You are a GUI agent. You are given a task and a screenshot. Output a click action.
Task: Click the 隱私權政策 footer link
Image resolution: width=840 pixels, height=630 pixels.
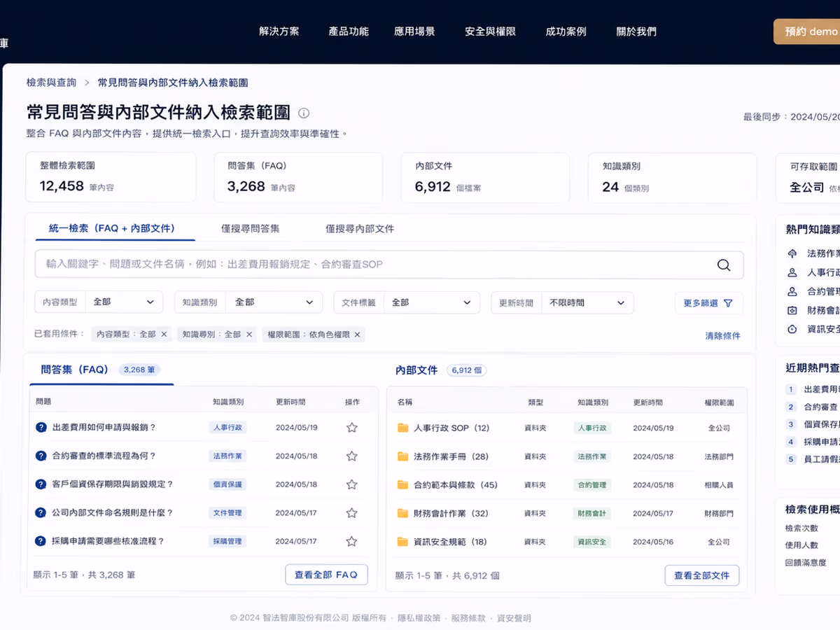tap(419, 618)
